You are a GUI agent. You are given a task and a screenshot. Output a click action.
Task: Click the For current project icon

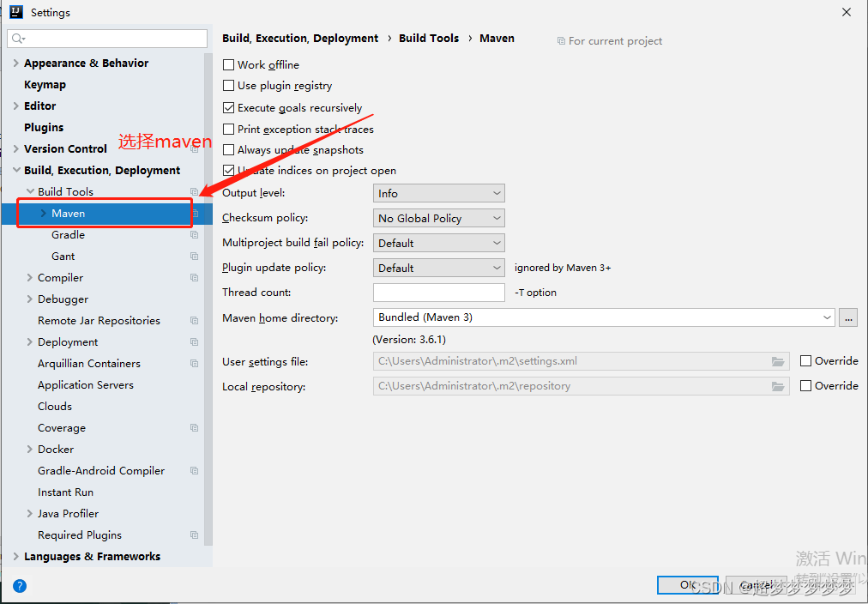[x=561, y=41]
